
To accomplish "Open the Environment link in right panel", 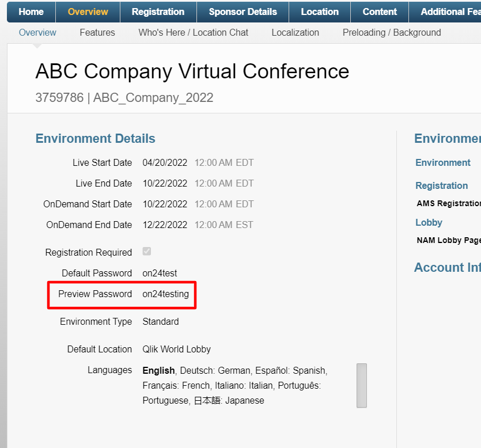I will click(442, 162).
